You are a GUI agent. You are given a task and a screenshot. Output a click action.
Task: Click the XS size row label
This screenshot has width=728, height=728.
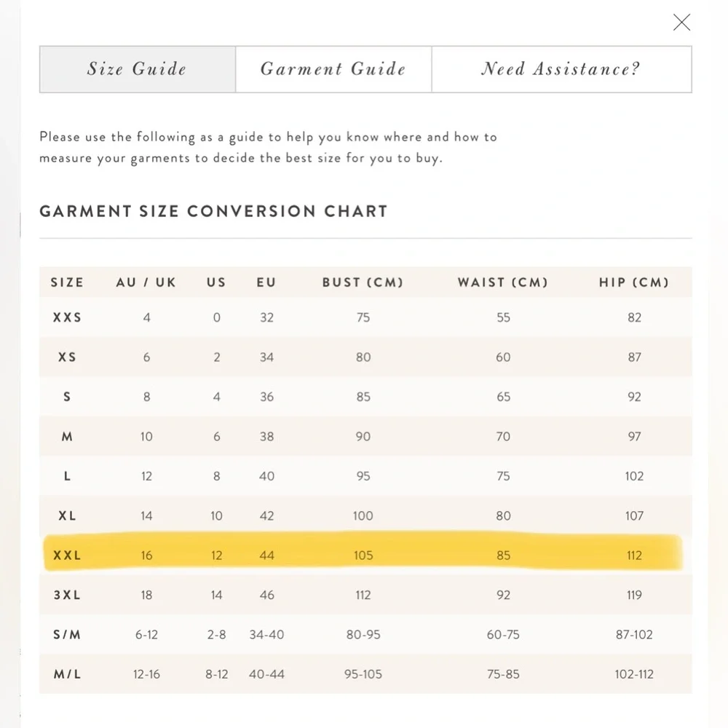pos(67,357)
